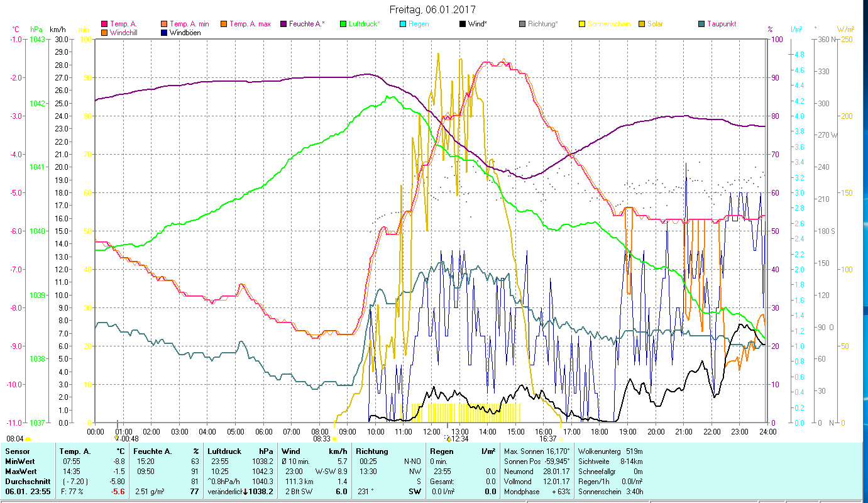Click the 'Neumond 28.01.17' entry
Screen dimensions: 868x503
537,471
